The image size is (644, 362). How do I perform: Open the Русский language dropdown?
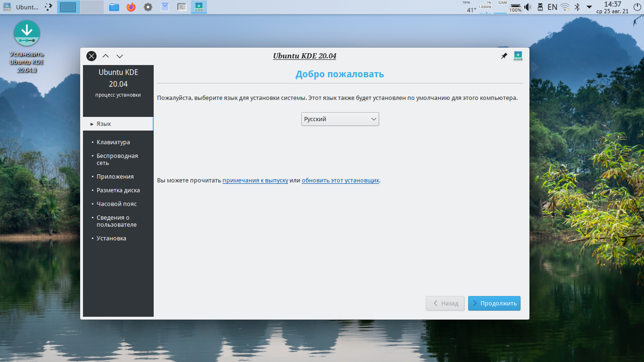pos(340,119)
